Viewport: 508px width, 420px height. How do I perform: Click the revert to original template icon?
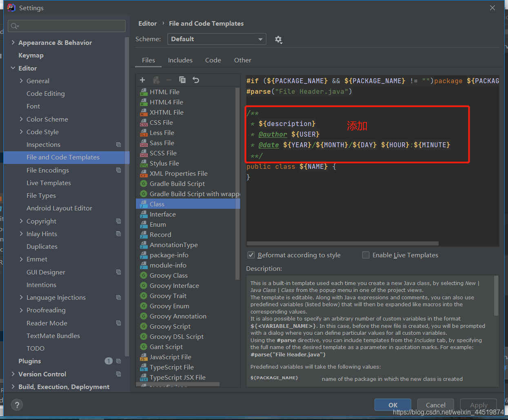coord(196,80)
